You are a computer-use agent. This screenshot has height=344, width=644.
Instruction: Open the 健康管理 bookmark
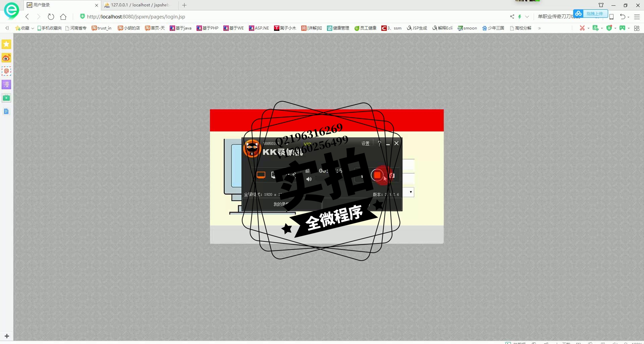point(338,28)
